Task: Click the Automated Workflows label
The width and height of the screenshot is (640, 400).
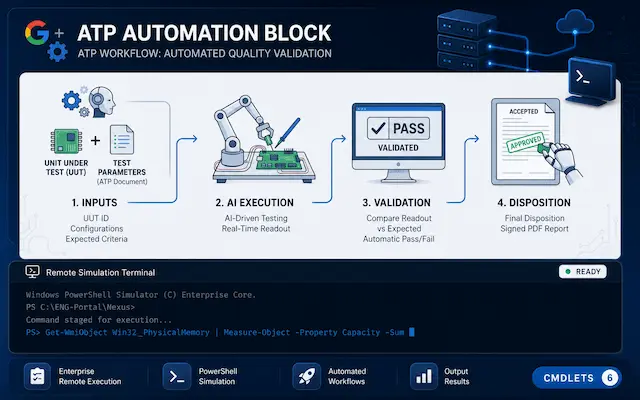Action: tap(347, 376)
